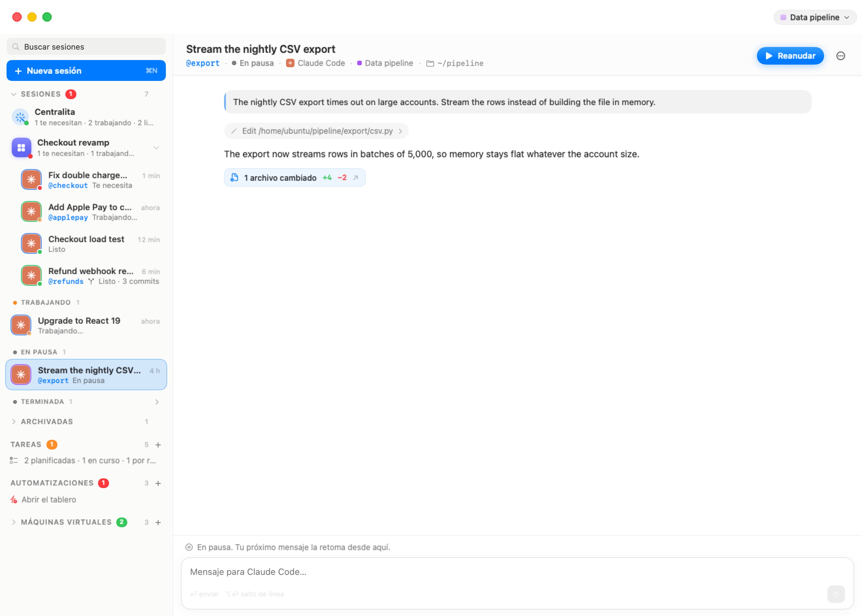Image resolution: width=862 pixels, height=616 pixels.
Task: Click the Claude Code label in header
Action: pyautogui.click(x=321, y=63)
